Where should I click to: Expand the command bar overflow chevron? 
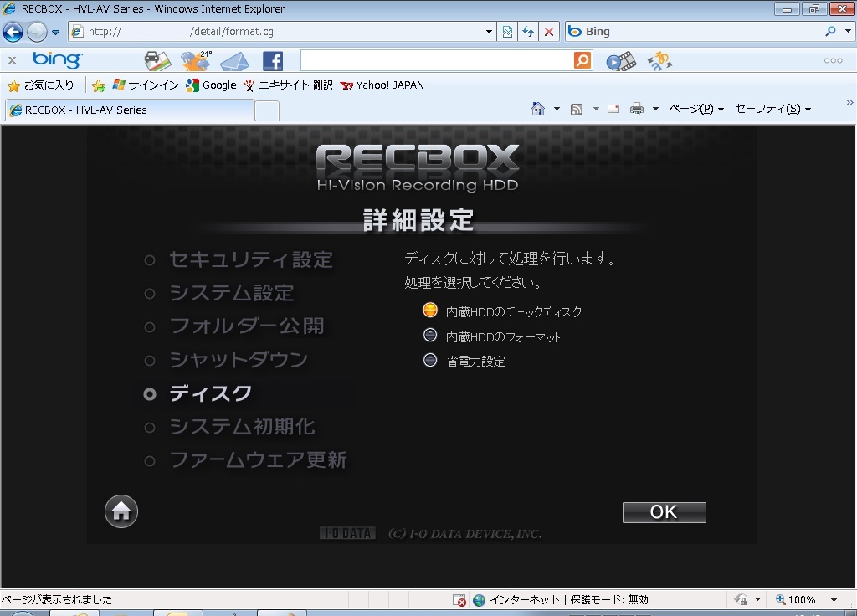(x=850, y=102)
